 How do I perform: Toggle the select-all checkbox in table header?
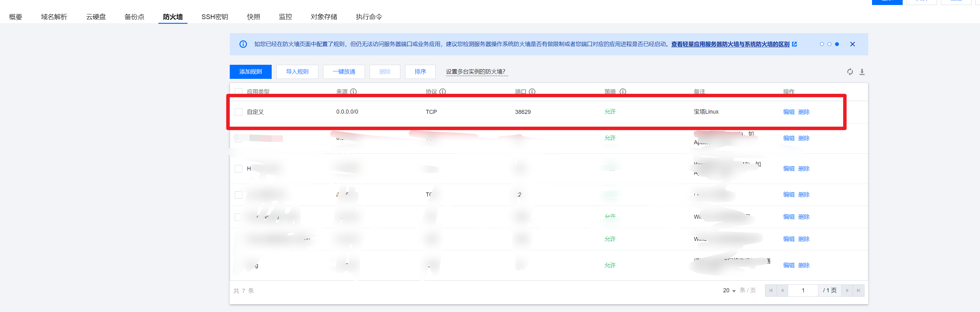239,91
